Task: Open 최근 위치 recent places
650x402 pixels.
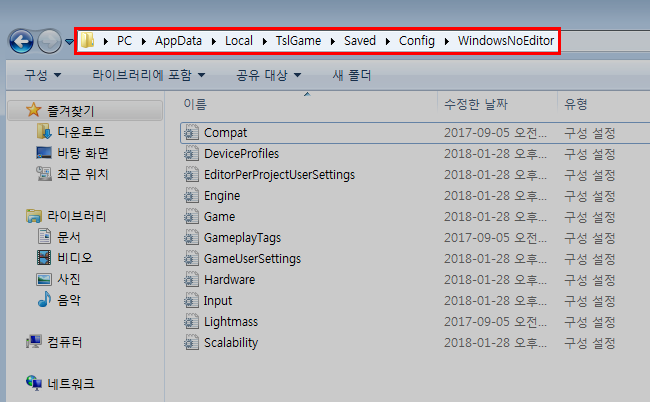Action: click(x=83, y=174)
